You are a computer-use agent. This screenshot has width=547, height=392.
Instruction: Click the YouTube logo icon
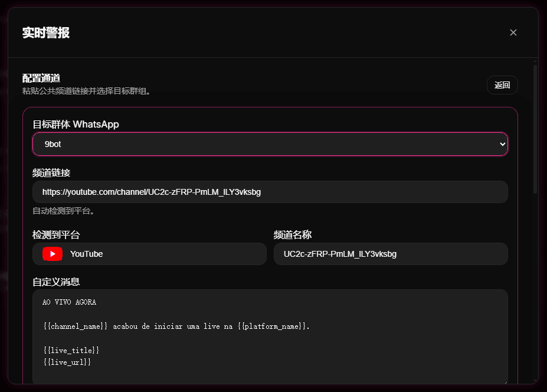53,254
